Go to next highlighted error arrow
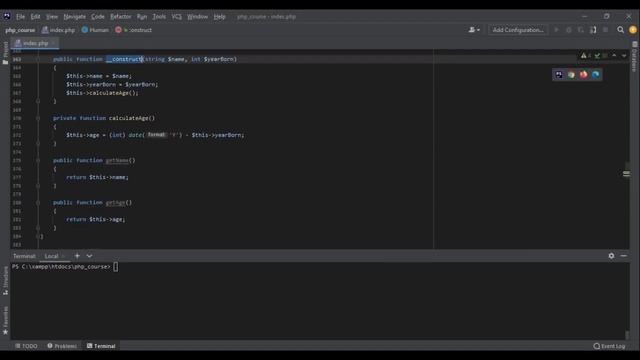The image size is (640, 360). (x=624, y=56)
